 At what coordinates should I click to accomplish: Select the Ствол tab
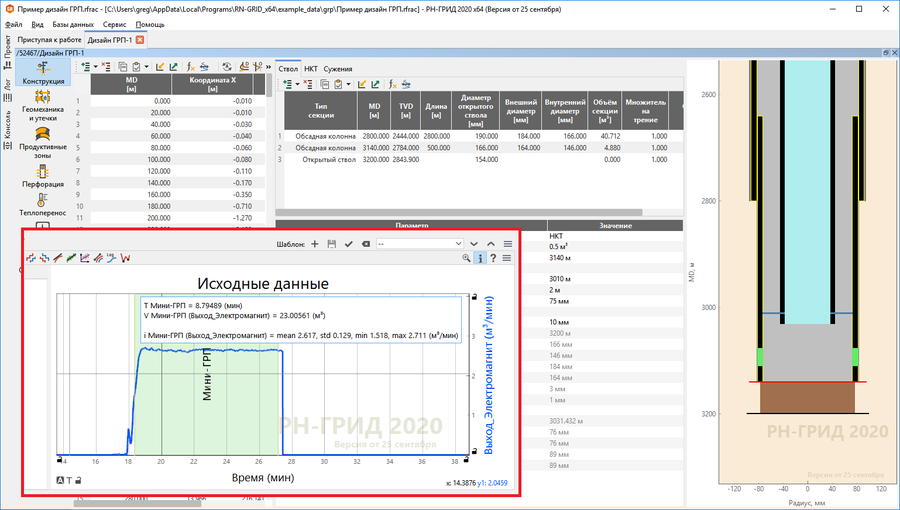tap(288, 68)
